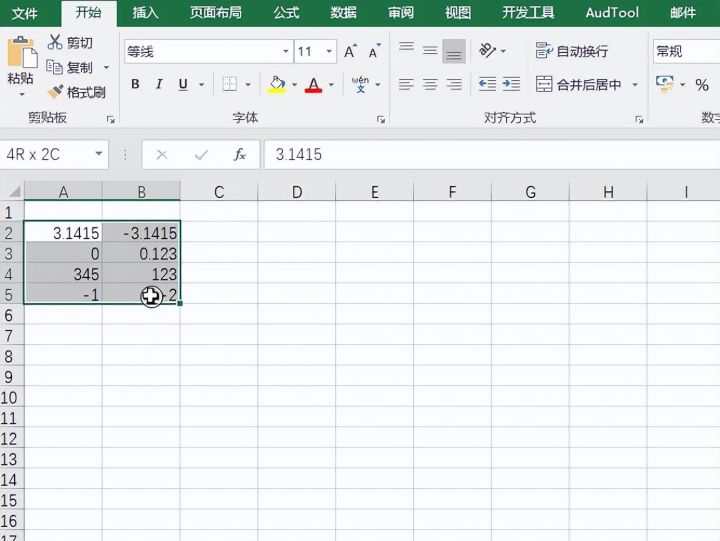The height and width of the screenshot is (541, 720).
Task: Open font name 等线 dropdown
Action: point(286,51)
